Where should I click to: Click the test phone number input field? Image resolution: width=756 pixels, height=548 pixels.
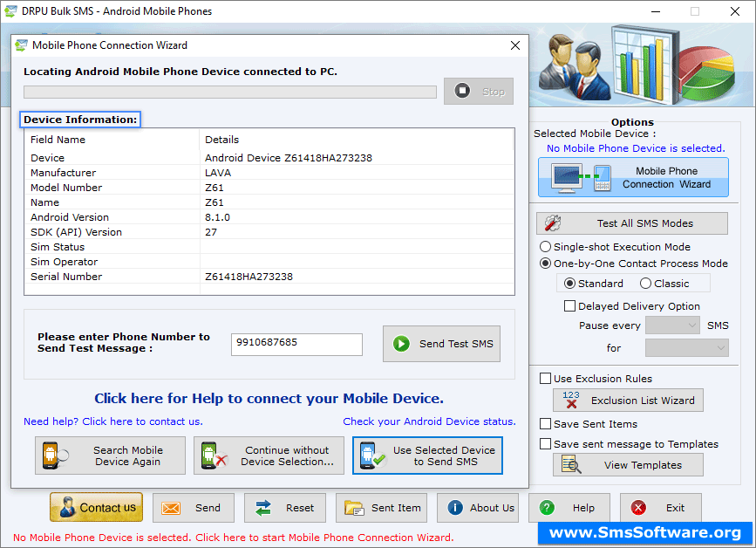pos(296,344)
